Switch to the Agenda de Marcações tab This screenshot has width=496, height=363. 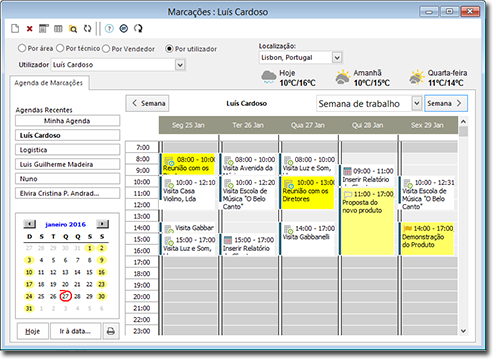point(49,83)
